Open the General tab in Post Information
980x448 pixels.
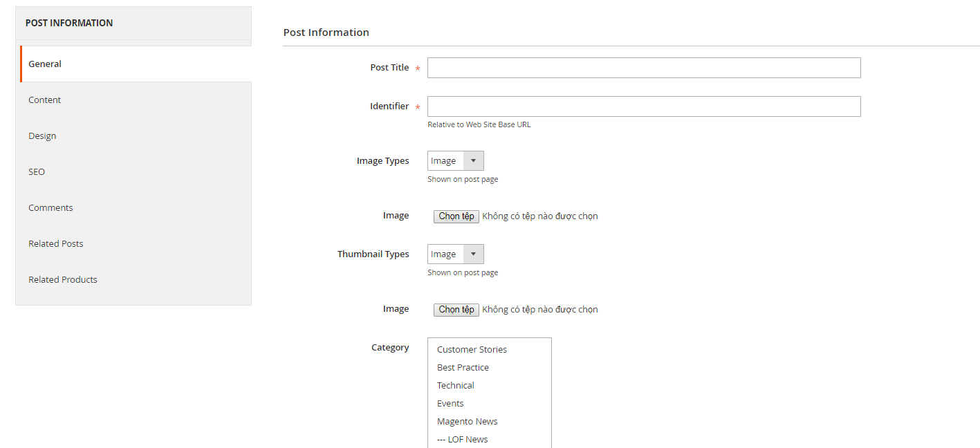tap(136, 64)
